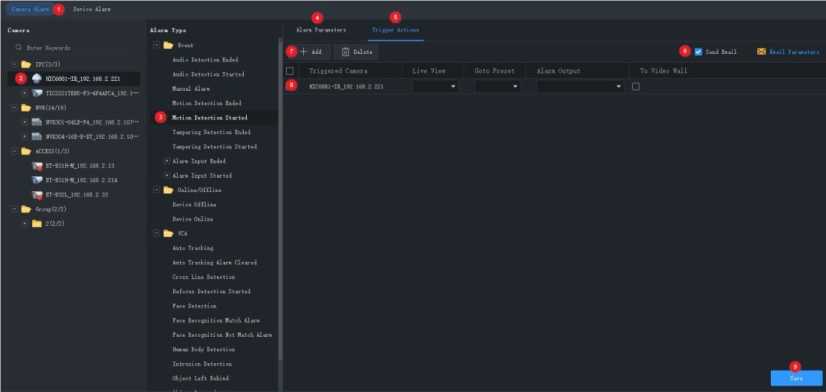Click the Delete button with trash icon
The image size is (826, 392).
357,52
